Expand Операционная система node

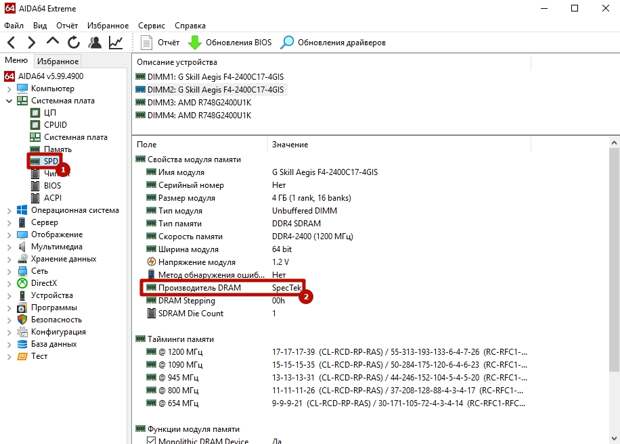point(9,211)
